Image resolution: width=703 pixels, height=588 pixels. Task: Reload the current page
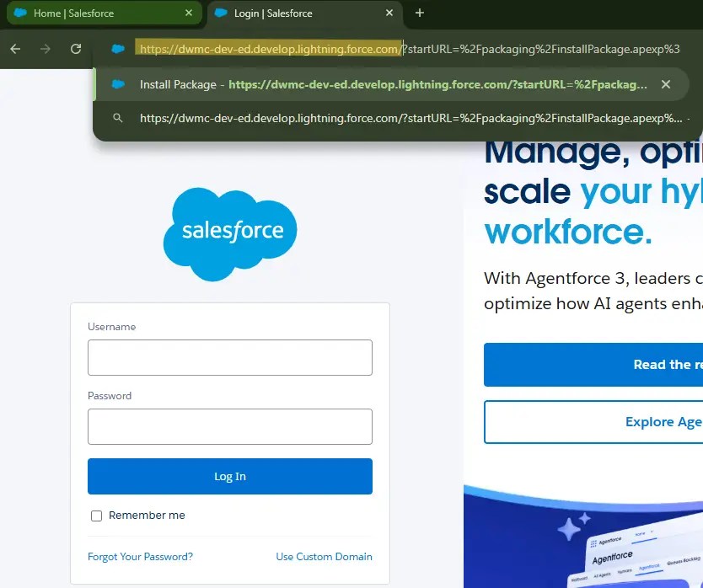tap(75, 49)
